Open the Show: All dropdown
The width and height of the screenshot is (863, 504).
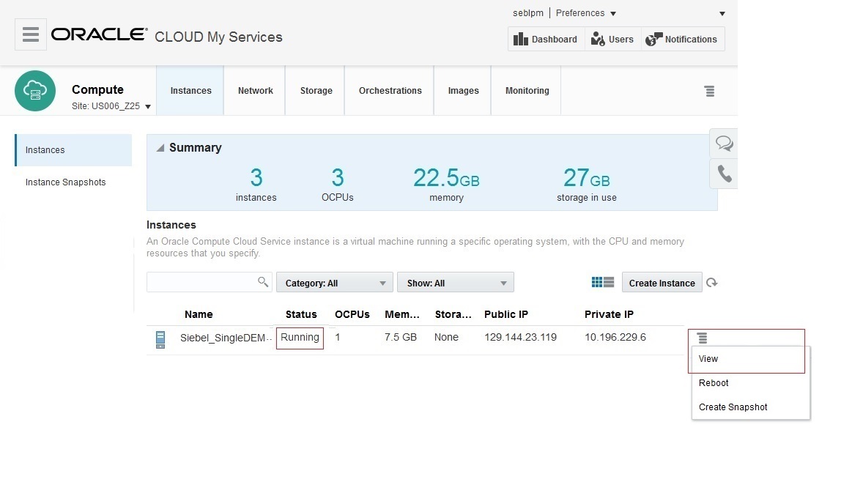click(455, 283)
